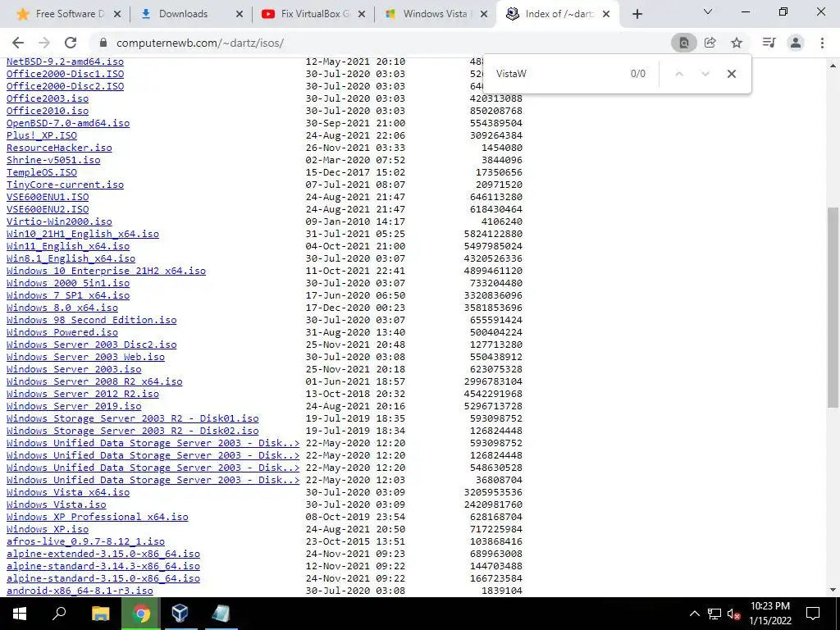This screenshot has width=840, height=630.
Task: Open the network status tray icon
Action: (714, 614)
